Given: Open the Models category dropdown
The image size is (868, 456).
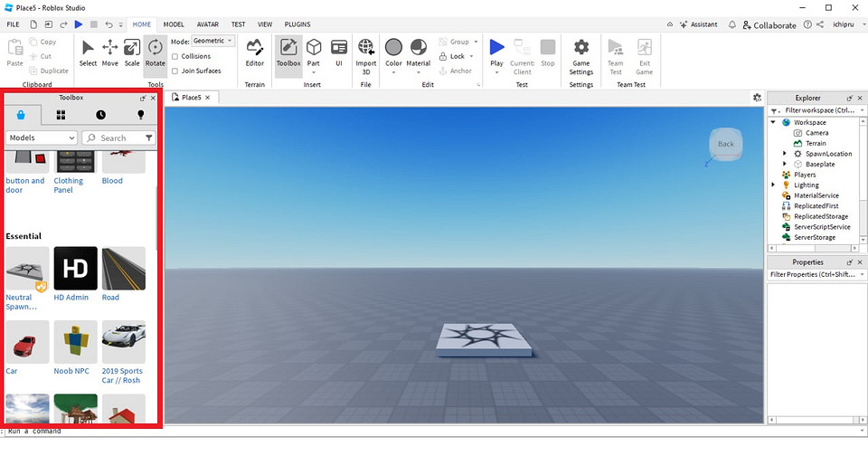Looking at the screenshot, I should click(42, 138).
